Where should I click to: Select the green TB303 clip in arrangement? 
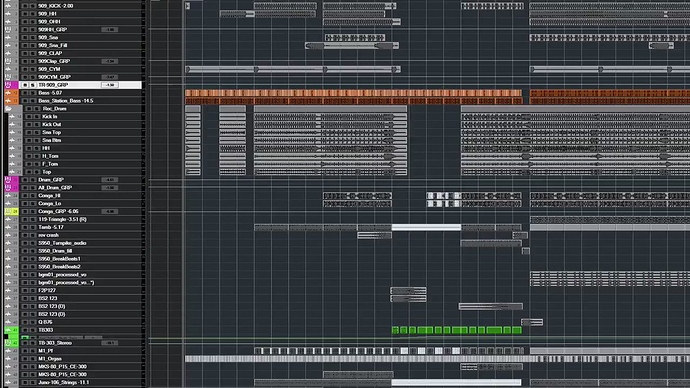pos(457,330)
